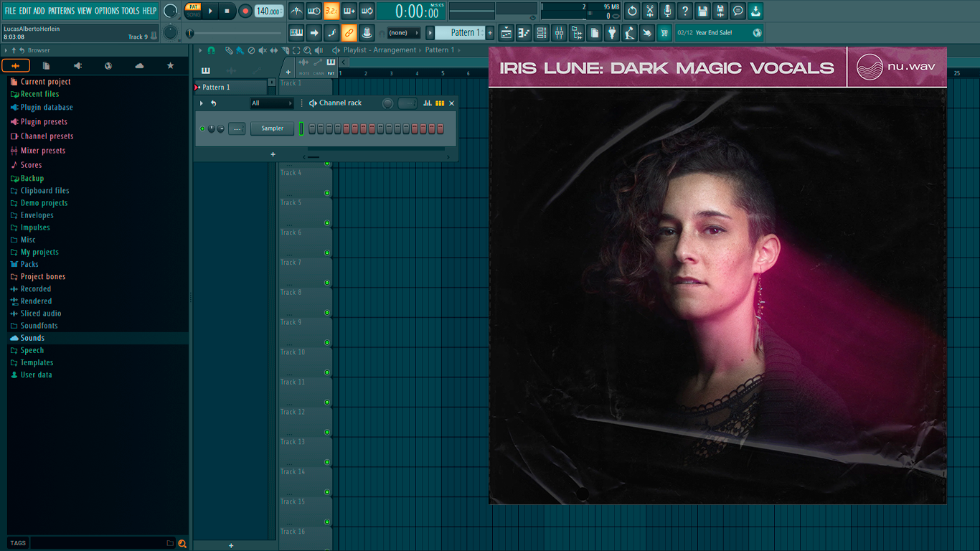Open the shopping cart content library
This screenshot has width=980, height=551.
[x=664, y=32]
